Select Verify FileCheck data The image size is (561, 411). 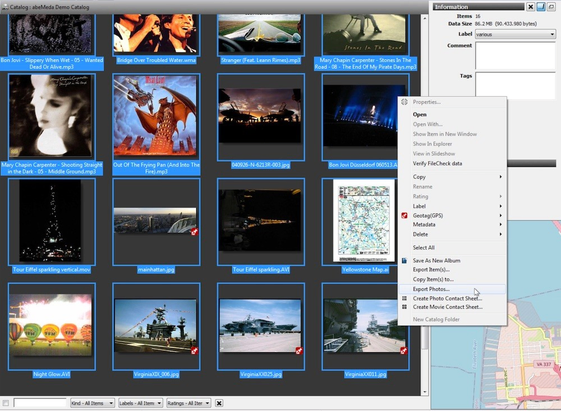[x=452, y=163]
